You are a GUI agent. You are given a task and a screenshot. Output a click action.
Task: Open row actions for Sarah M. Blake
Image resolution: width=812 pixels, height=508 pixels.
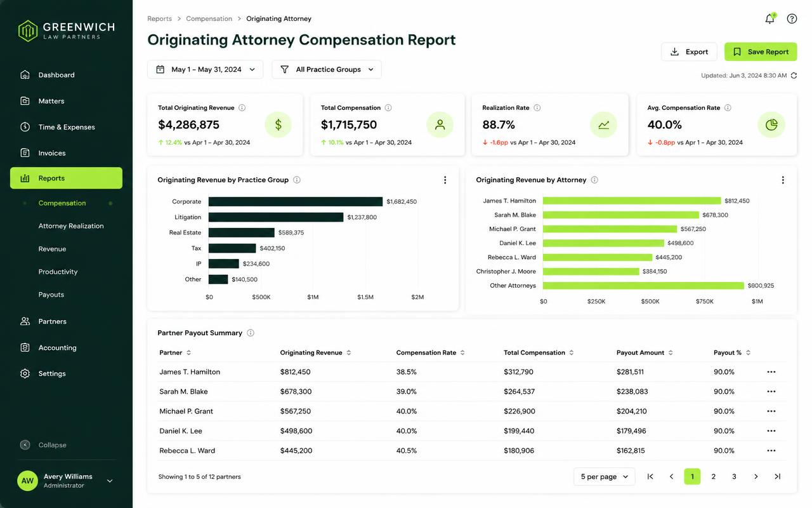coord(771,392)
